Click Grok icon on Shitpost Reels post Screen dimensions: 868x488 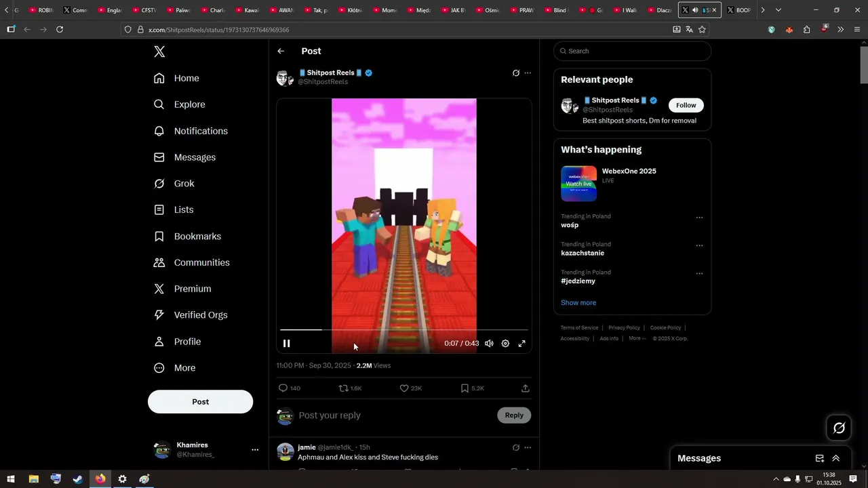[x=516, y=73]
